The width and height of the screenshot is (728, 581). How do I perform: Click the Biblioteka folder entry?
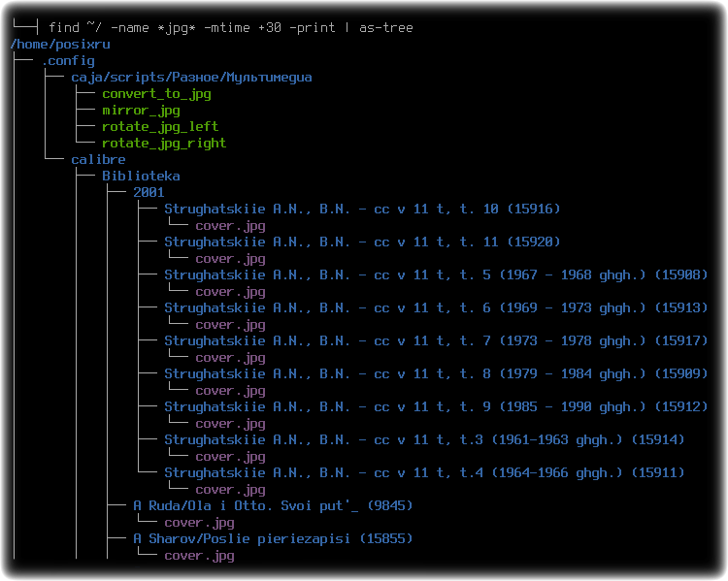141,177
